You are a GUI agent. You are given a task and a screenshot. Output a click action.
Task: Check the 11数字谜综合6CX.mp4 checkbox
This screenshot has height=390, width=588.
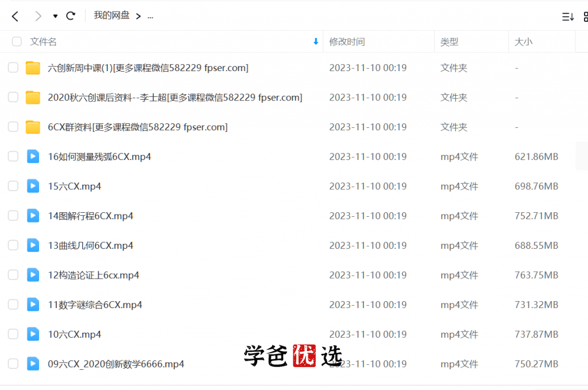[13, 304]
